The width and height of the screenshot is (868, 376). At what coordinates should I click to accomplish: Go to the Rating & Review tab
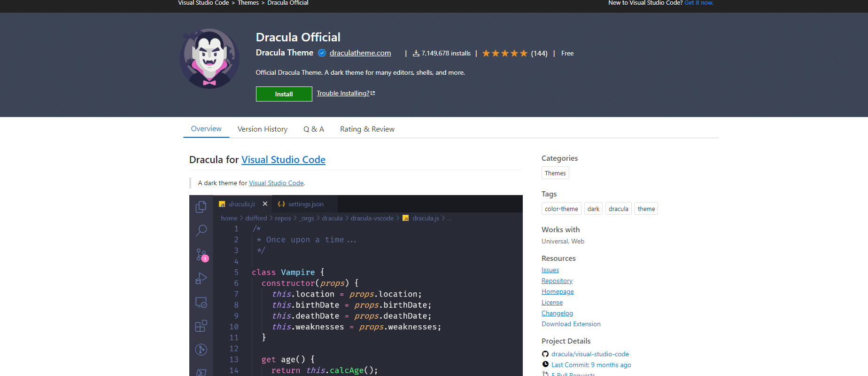[x=367, y=129]
